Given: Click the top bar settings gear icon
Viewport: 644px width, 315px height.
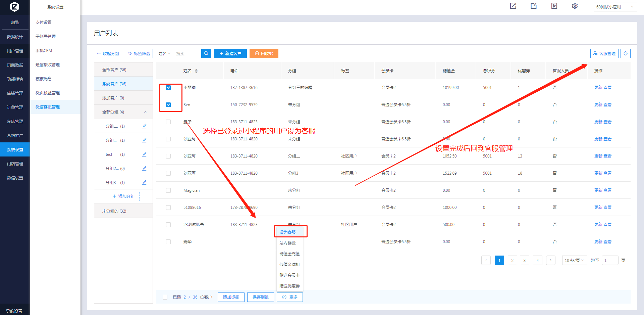Looking at the screenshot, I should [x=575, y=6].
